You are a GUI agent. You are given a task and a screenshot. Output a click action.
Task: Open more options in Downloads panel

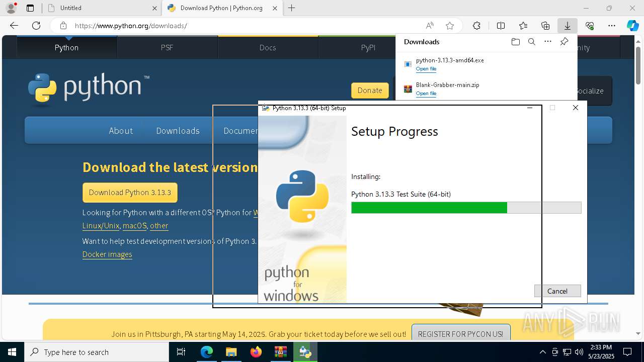[548, 42]
